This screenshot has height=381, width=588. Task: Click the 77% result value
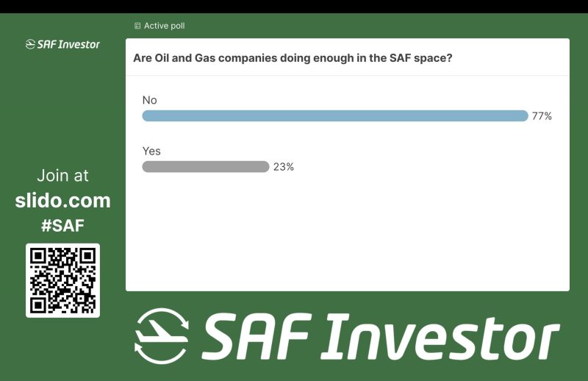click(x=542, y=116)
